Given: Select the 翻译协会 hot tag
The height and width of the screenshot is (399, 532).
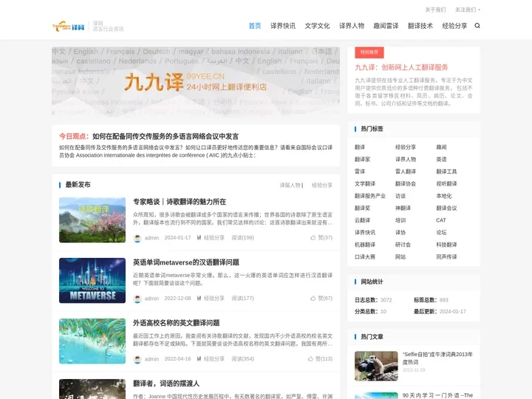Looking at the screenshot, I should (406, 183).
